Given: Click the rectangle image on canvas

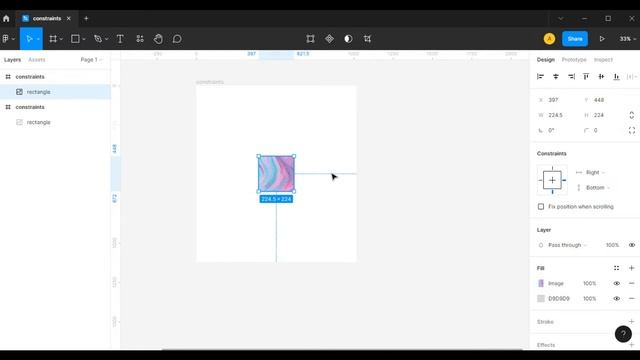Looking at the screenshot, I should tap(276, 173).
